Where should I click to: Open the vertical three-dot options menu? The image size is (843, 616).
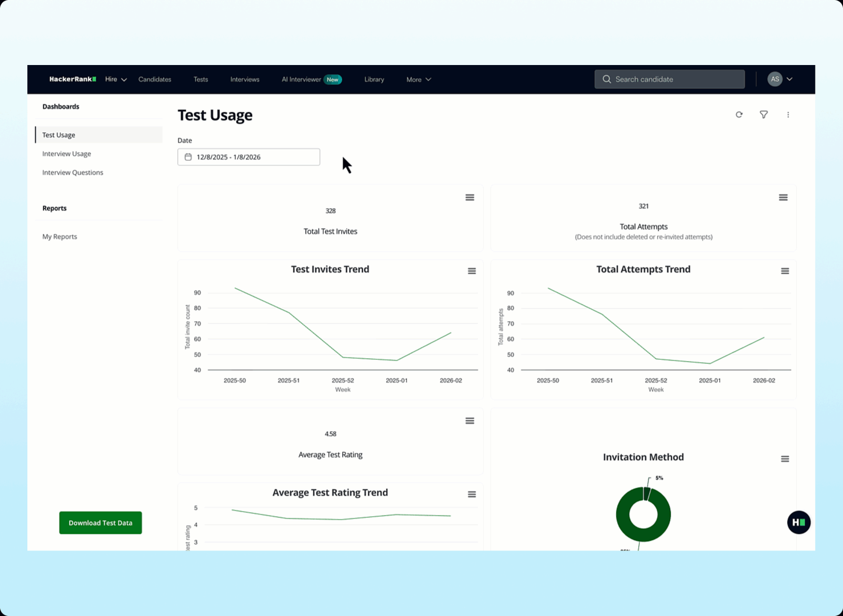point(788,115)
